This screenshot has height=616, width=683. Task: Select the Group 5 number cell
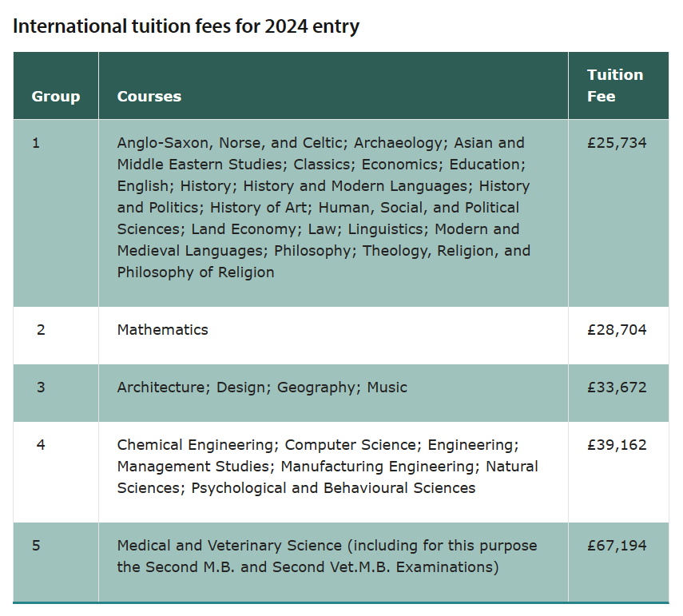point(36,546)
